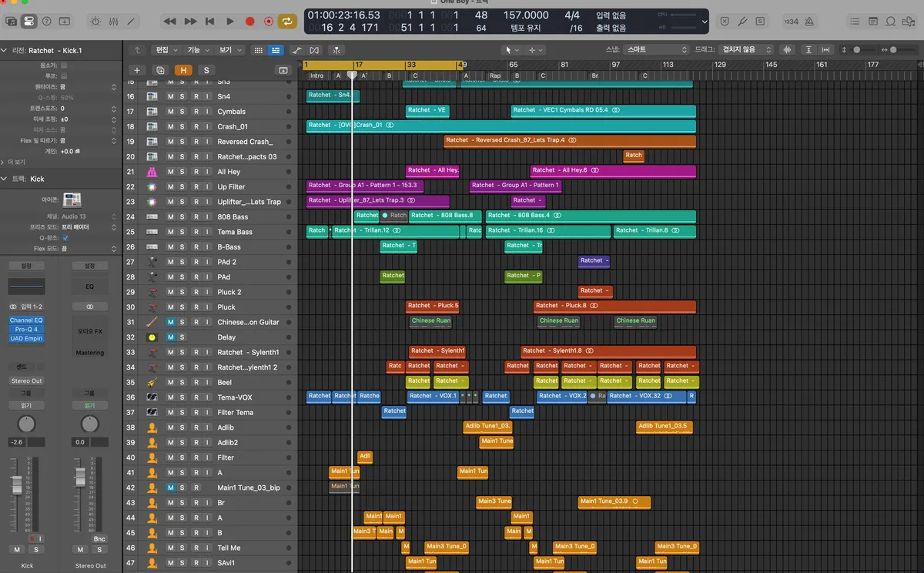924x573 pixels.
Task: Open the 편집 (Edit) menu
Action: [x=164, y=50]
